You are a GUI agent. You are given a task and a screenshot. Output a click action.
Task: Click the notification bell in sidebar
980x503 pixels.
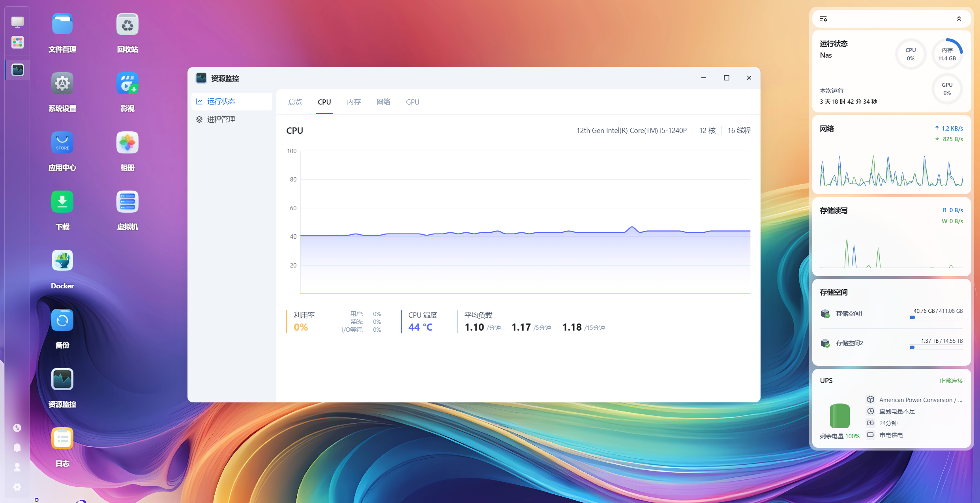pos(17,447)
